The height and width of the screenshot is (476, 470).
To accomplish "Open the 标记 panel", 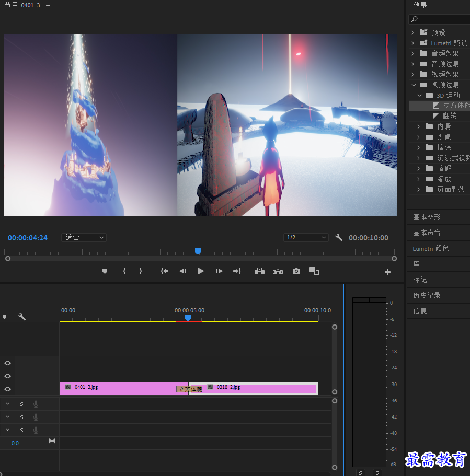I will coord(420,280).
